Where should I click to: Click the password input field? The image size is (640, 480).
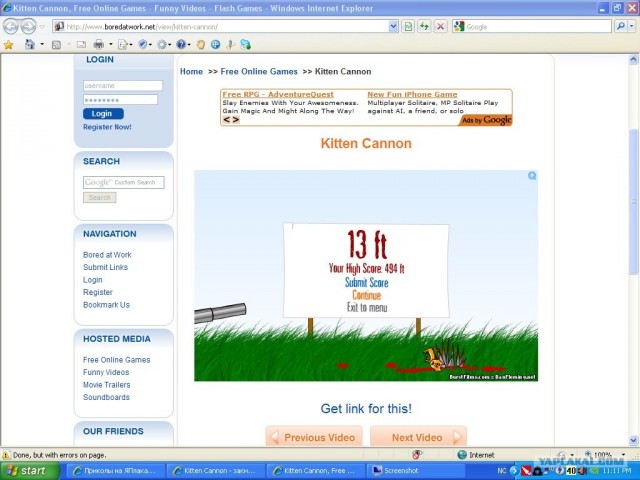click(120, 100)
